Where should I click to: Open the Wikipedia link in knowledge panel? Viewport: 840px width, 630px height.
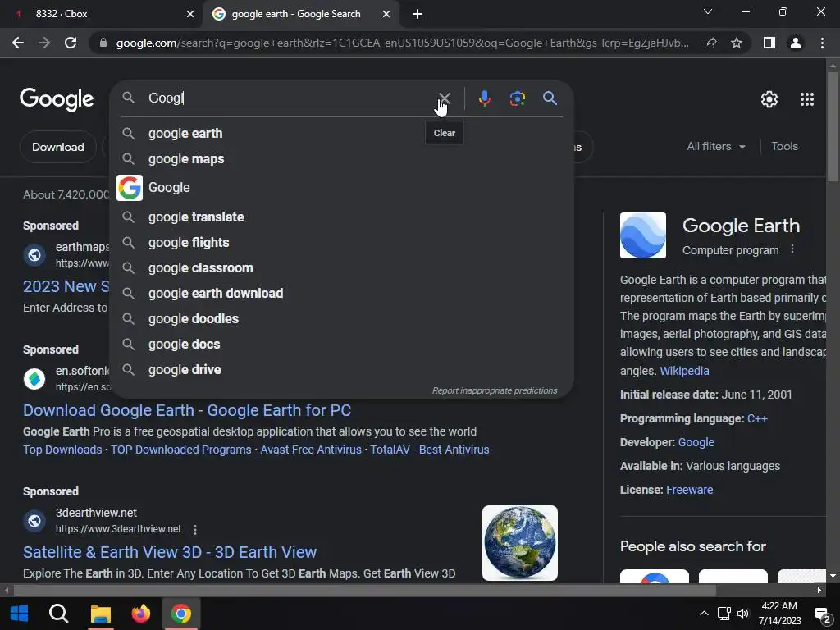click(x=684, y=371)
